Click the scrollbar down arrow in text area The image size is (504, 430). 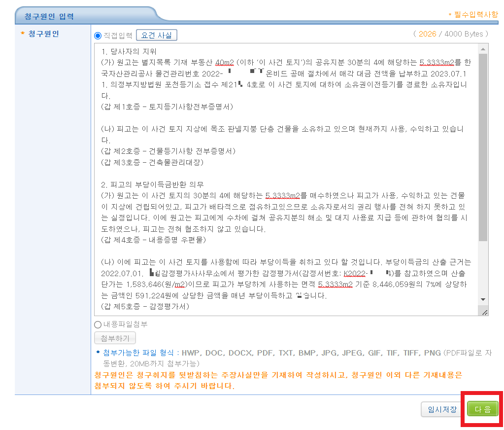tap(483, 299)
